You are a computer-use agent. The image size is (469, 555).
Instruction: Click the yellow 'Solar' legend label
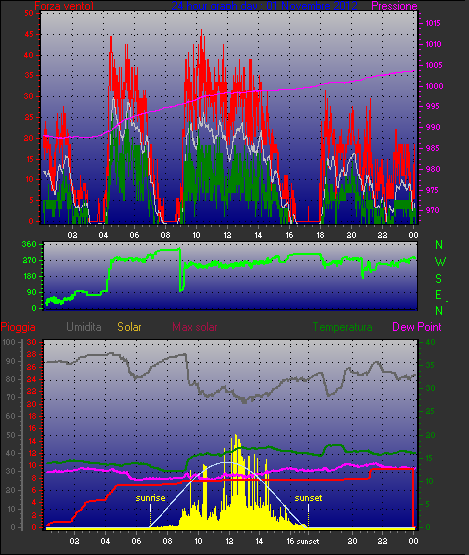(129, 327)
